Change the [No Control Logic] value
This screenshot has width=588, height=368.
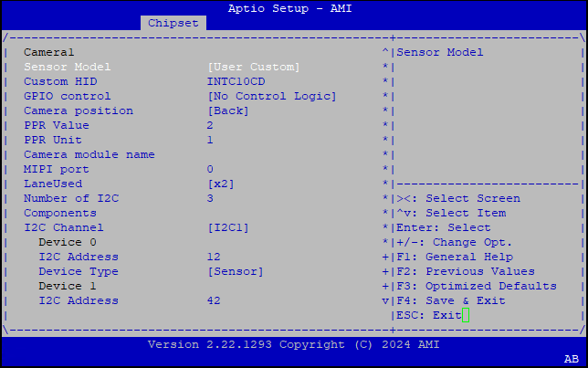coord(272,96)
